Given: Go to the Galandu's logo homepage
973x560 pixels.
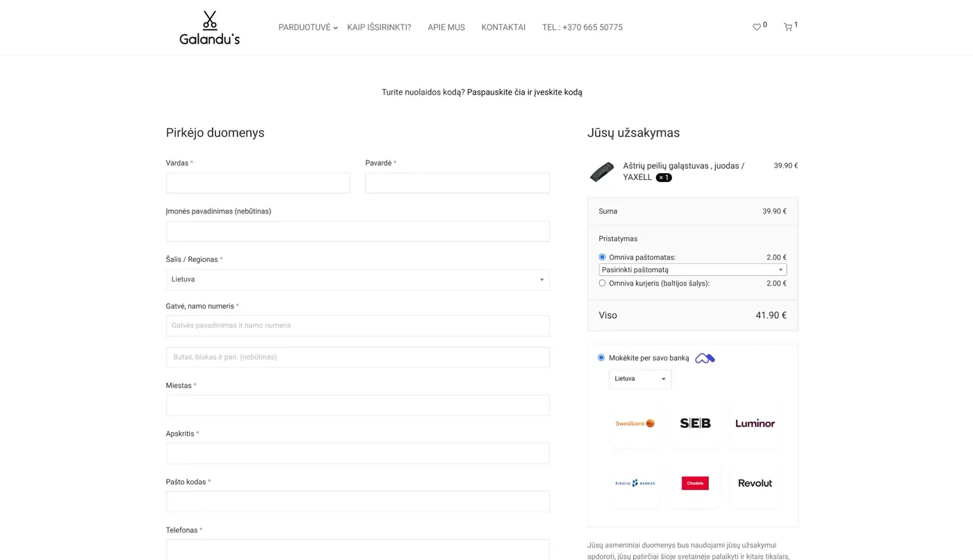Looking at the screenshot, I should point(209,28).
